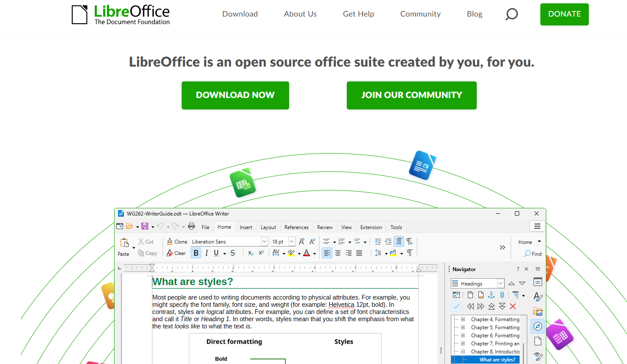This screenshot has width=627, height=364.
Task: Open the Headings dropdown in Navigator
Action: click(500, 283)
